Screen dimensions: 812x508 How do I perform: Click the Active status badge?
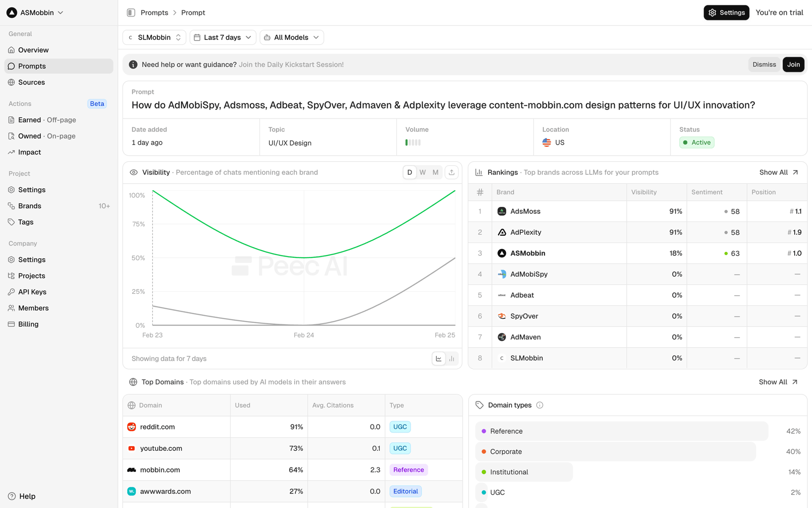point(697,143)
